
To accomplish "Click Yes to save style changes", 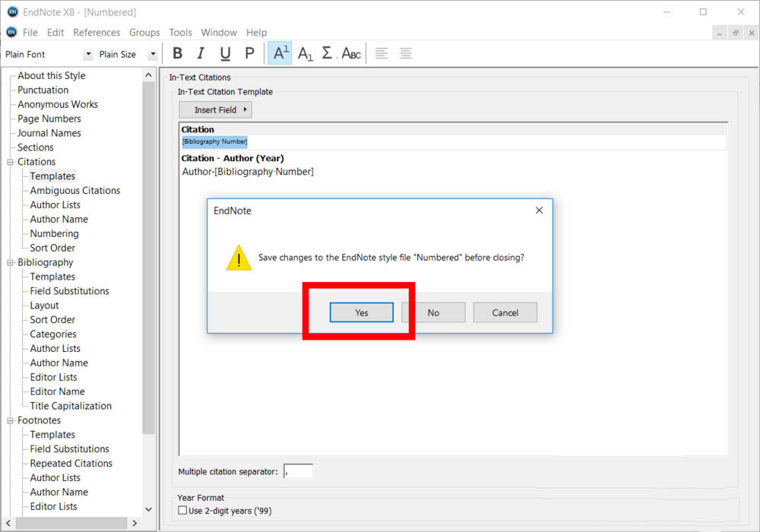I will coord(362,312).
